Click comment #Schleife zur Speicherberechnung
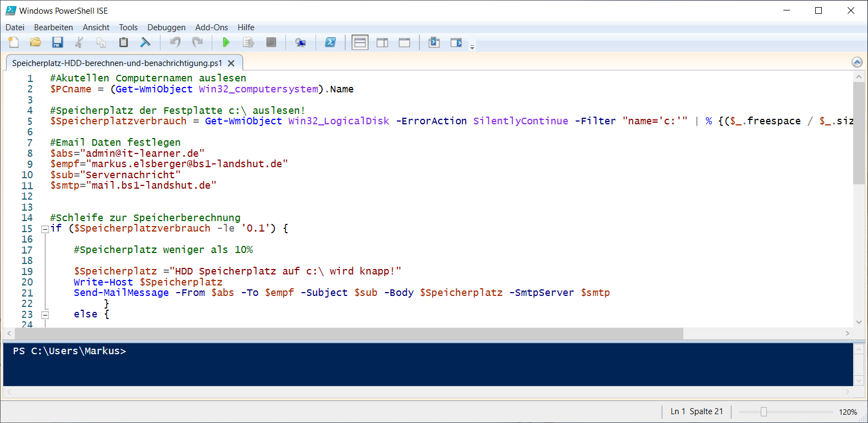868x423 pixels. tap(145, 218)
